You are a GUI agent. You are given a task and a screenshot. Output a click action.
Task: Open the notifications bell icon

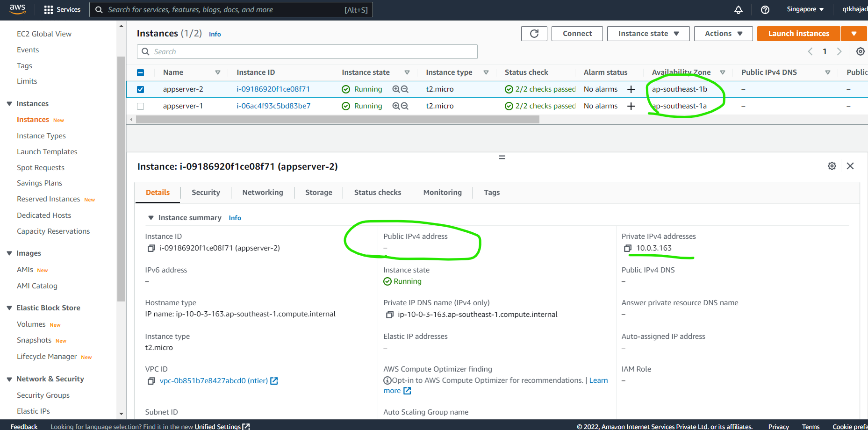pos(739,9)
